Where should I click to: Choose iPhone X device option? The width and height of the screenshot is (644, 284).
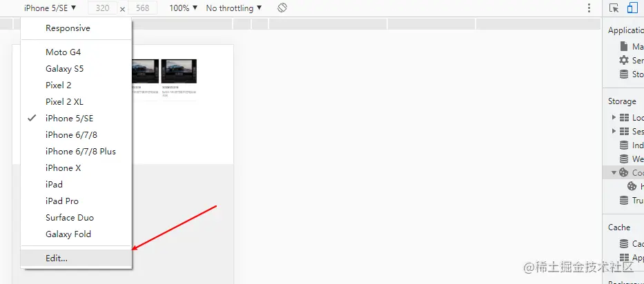(x=77, y=168)
